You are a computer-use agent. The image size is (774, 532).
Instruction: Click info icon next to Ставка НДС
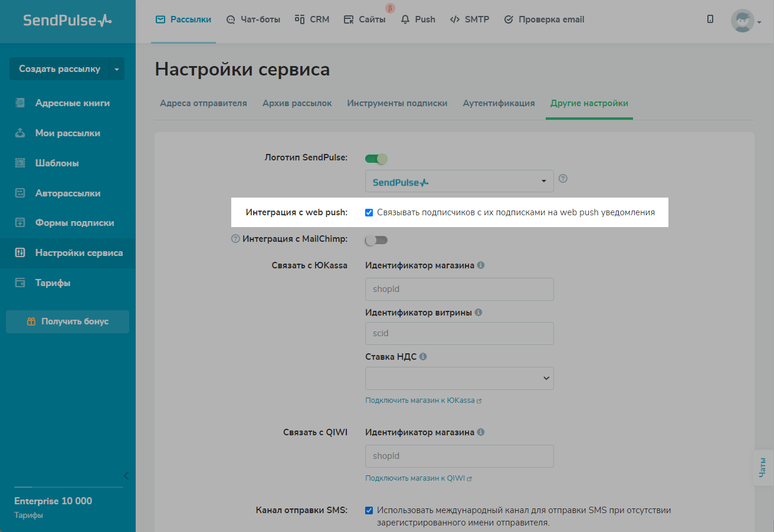423,357
